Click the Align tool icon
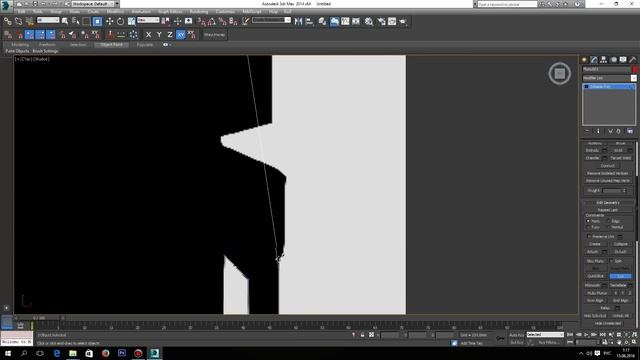The width and height of the screenshot is (640, 360). click(x=309, y=21)
